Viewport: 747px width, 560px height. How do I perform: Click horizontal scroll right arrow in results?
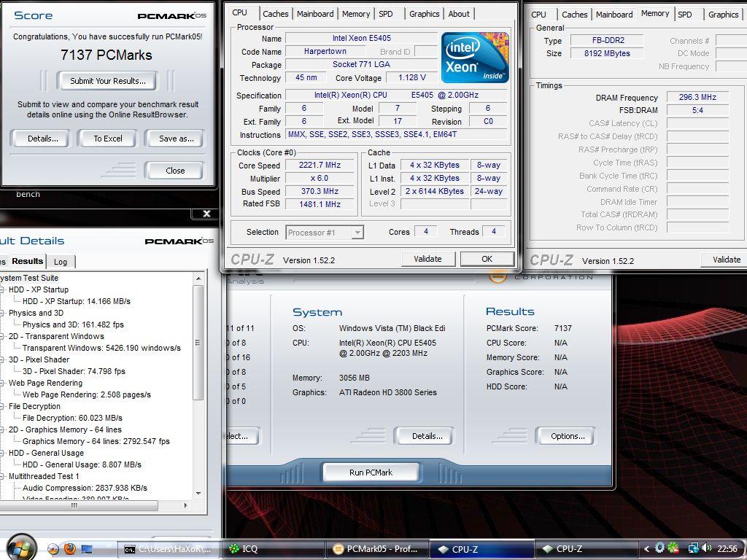click(186, 506)
